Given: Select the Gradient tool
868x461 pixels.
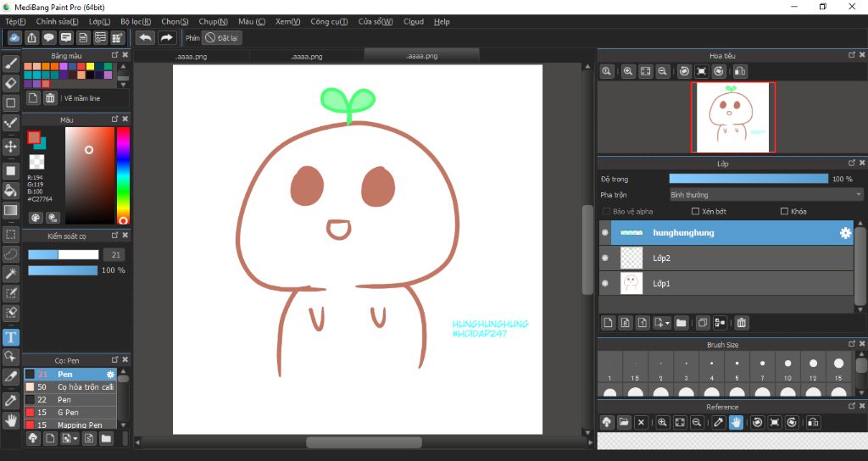Looking at the screenshot, I should [10, 210].
